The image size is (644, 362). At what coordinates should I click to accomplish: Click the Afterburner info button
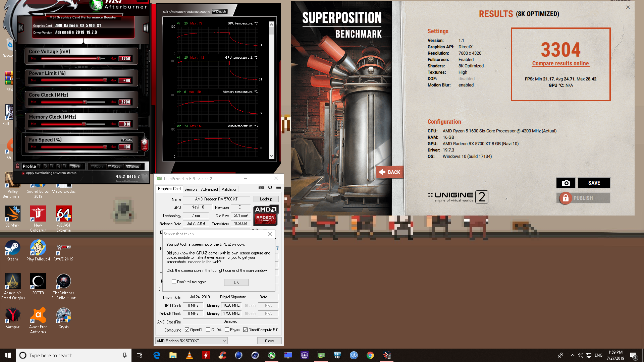[x=146, y=28]
